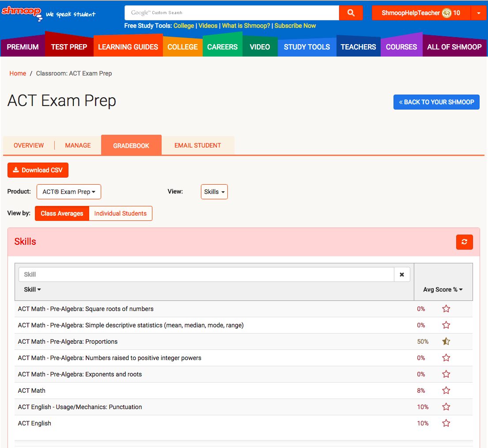This screenshot has height=448, width=488.
Task: Star the ACT English row
Action: [x=446, y=423]
